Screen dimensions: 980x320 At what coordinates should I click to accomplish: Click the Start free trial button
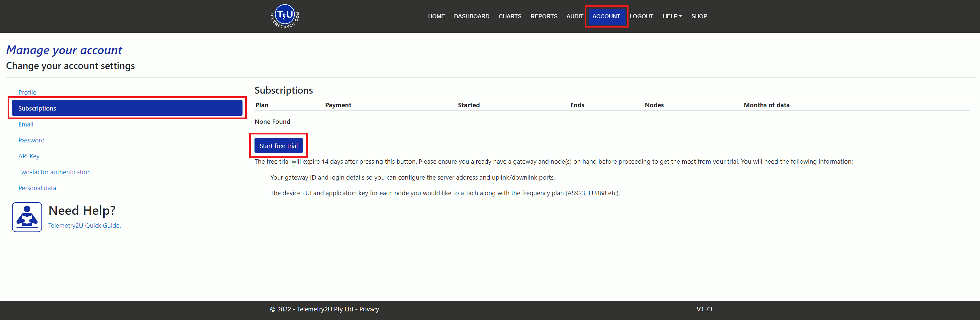pos(278,145)
